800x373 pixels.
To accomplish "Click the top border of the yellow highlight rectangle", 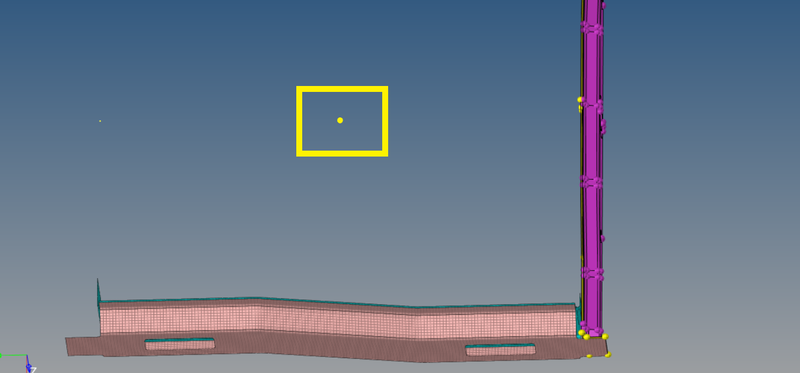I will click(x=342, y=89).
